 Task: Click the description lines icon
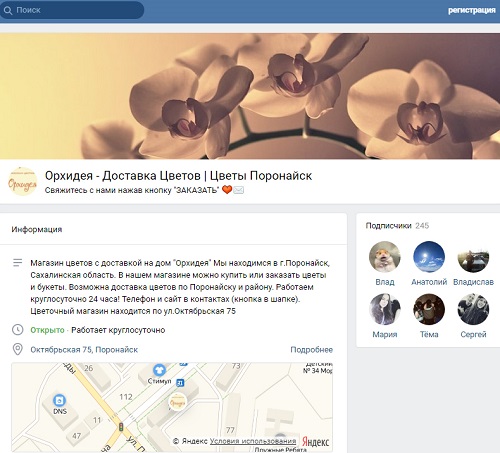pos(17,263)
